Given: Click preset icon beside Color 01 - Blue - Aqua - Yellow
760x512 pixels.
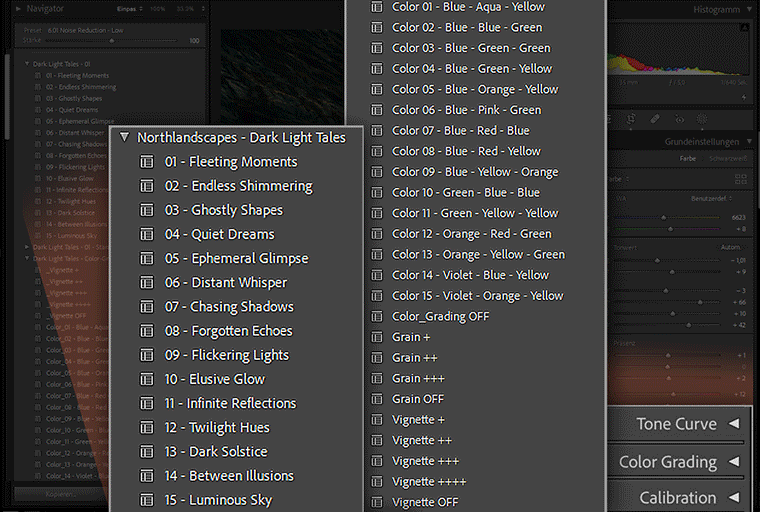Looking at the screenshot, I should (x=377, y=7).
